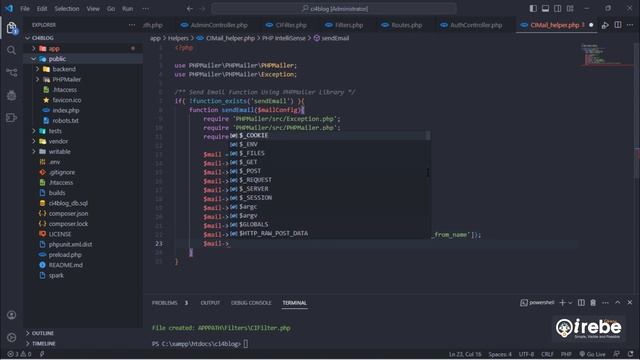Open Manage settings gear icon
The width and height of the screenshot is (640, 360).
(x=11, y=337)
